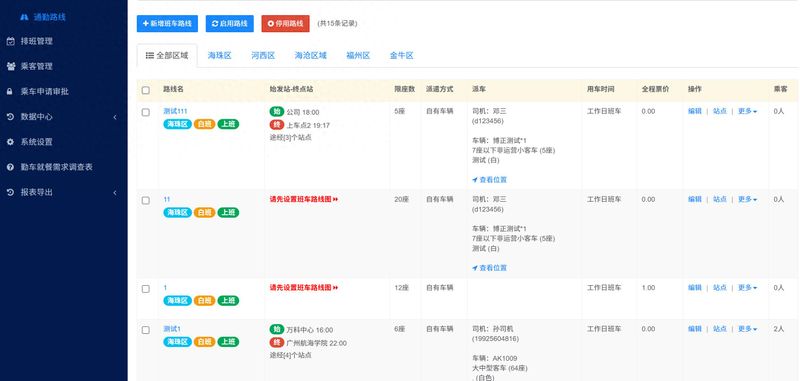Screen dimensions: 800x381
Task: Click 上班 tag under route 11
Action: tap(228, 212)
